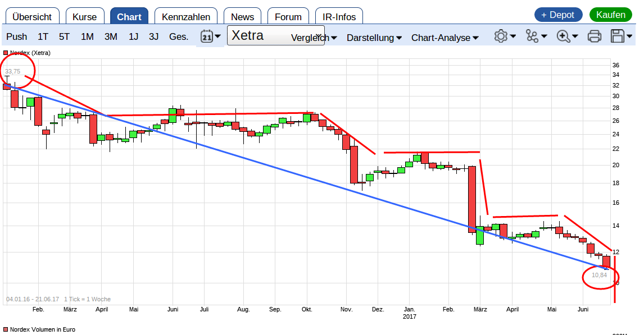Open the Forum tab
The height and width of the screenshot is (335, 644).
(288, 17)
